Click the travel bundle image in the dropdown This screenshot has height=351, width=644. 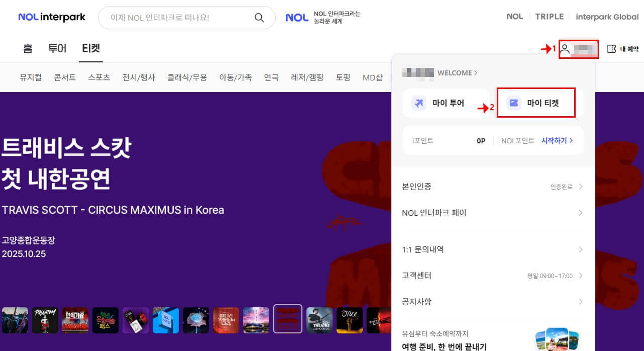[557, 338]
